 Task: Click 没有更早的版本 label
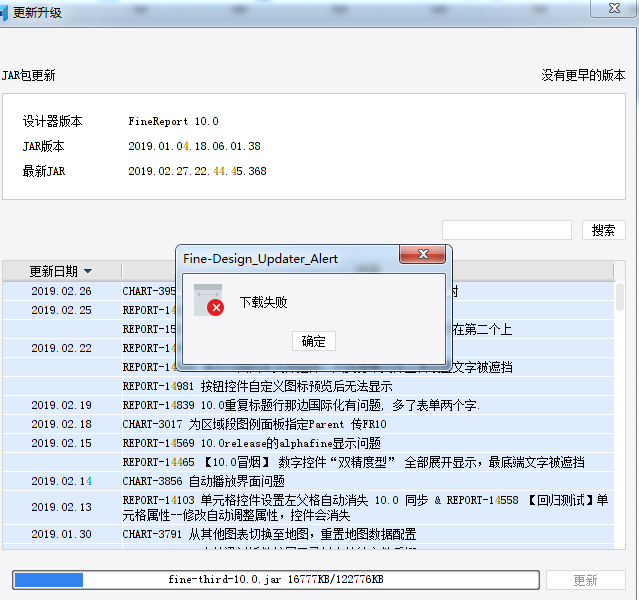583,75
